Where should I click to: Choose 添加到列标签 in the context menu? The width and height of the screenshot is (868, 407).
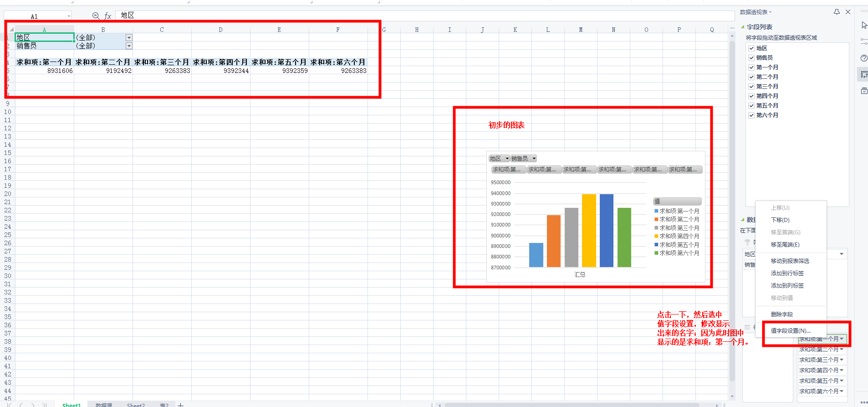point(791,285)
